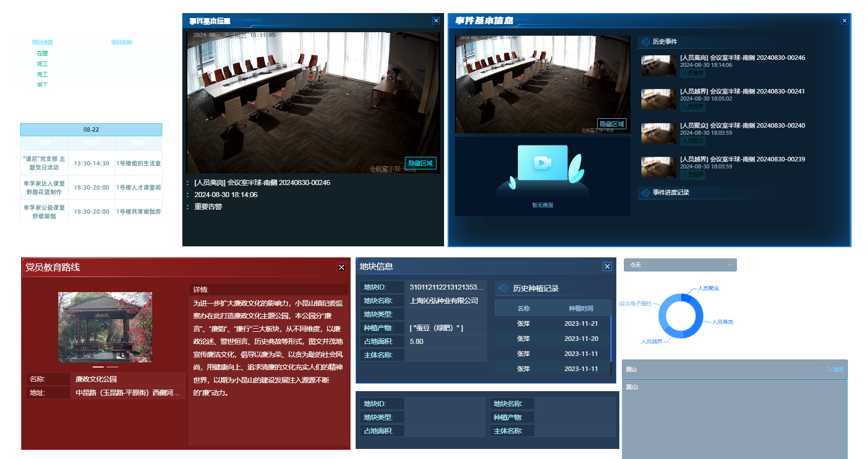868x459 pixels.
Task: Close the large 事件基本信息 panel on right
Action: [844, 21]
